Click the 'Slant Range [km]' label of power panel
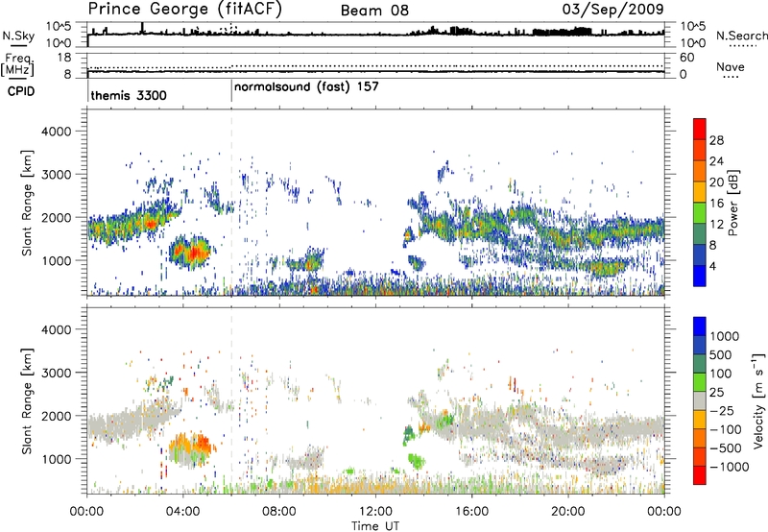Image resolution: width=768 pixels, height=532 pixels. 27,203
